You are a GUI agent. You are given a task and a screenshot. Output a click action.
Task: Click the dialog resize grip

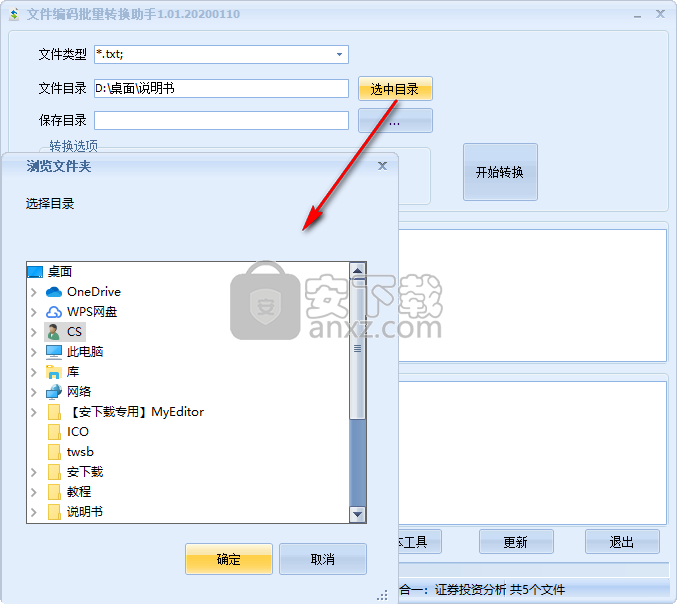[x=383, y=595]
